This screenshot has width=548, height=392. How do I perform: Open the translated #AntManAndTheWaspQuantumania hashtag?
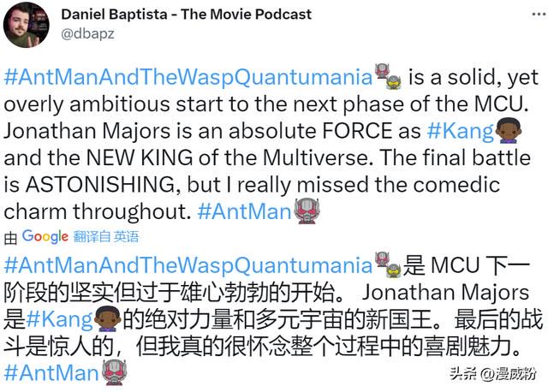(x=188, y=264)
